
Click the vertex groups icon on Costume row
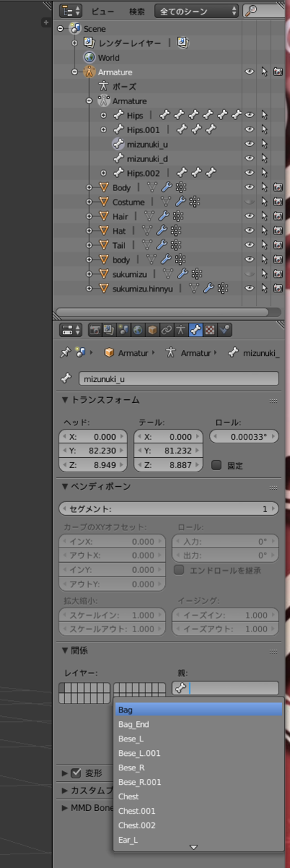point(194,203)
